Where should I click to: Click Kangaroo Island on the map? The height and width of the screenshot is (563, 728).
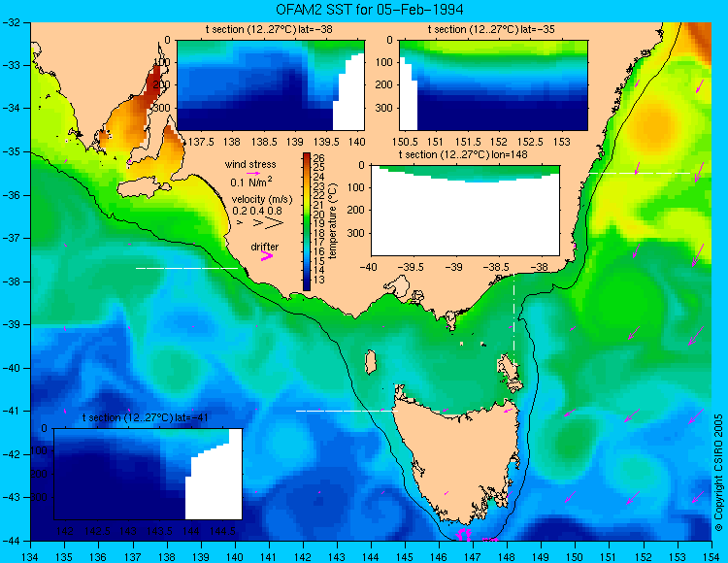point(143,189)
